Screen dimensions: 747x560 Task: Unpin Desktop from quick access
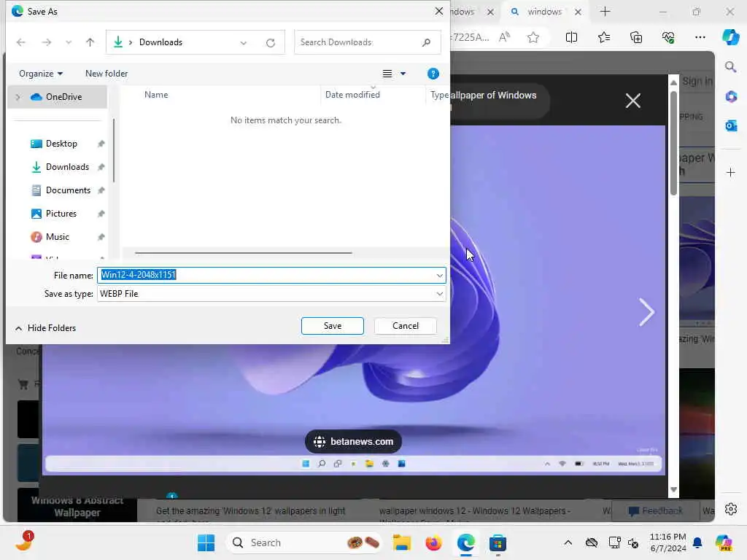(101, 144)
